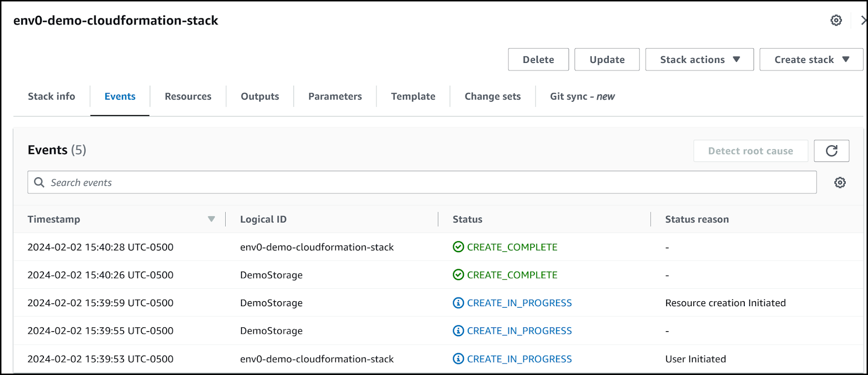Open the Resources tab
Viewport: 868px width, 375px height.
[x=188, y=96]
